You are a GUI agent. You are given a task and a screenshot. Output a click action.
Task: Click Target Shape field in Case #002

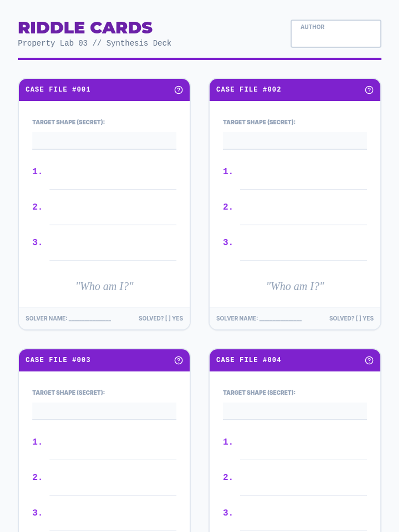click(295, 141)
